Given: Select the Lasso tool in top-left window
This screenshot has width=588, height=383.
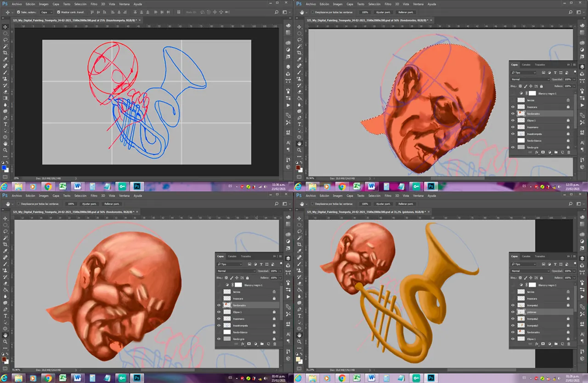Looking at the screenshot, I should click(5, 40).
